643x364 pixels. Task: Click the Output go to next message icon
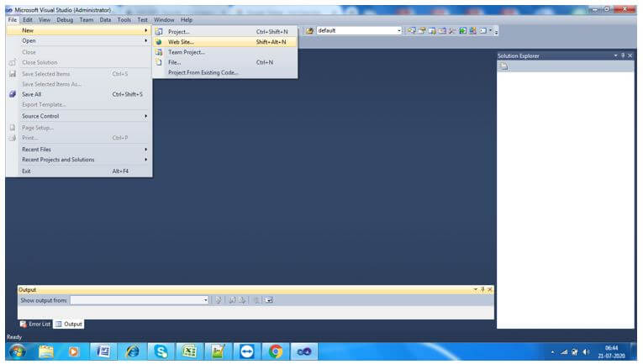tap(242, 300)
